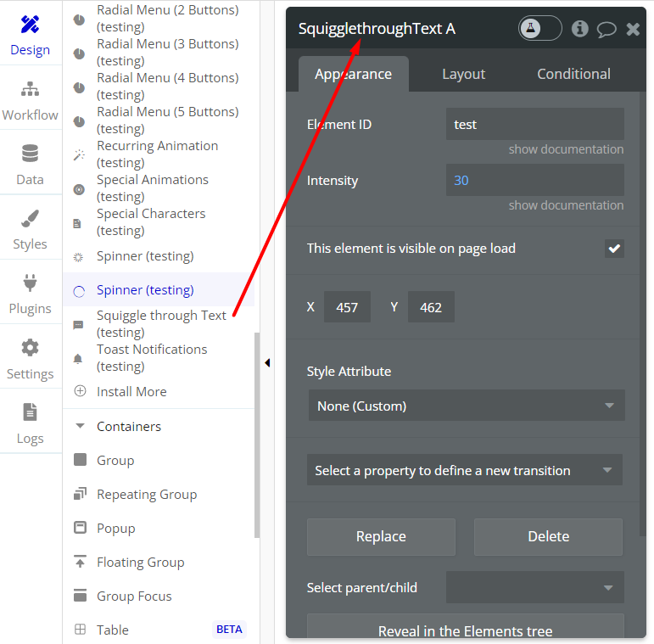Click the Delete button
The width and height of the screenshot is (654, 644).
click(548, 537)
